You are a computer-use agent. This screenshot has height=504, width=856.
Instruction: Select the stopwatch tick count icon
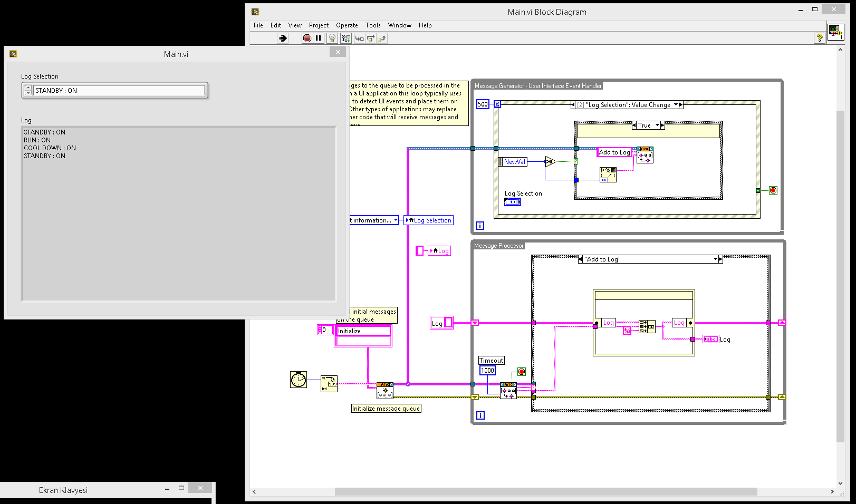tap(299, 380)
